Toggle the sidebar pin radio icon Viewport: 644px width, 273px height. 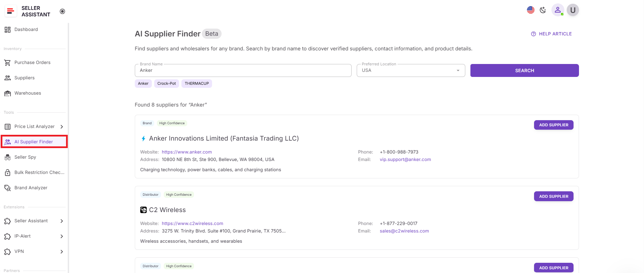tap(62, 11)
